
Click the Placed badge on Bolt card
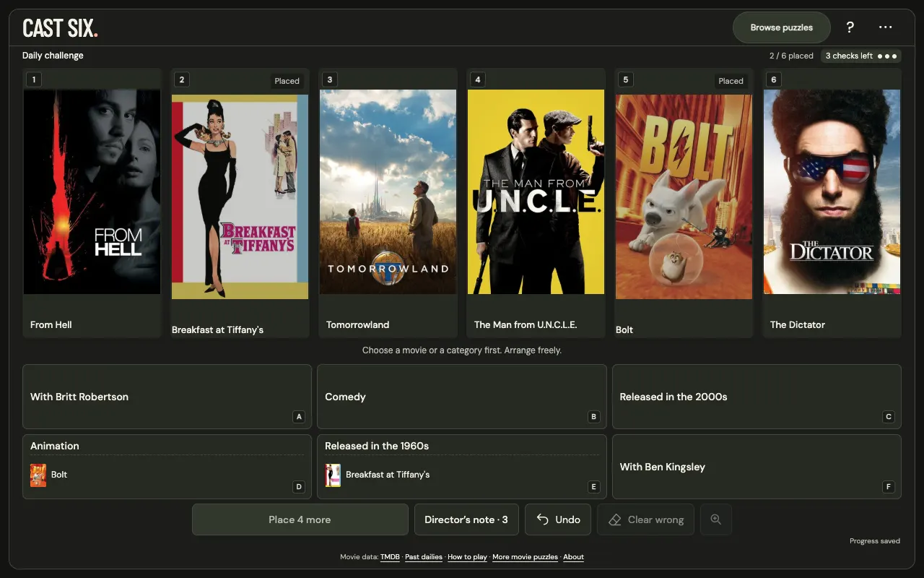click(x=731, y=81)
